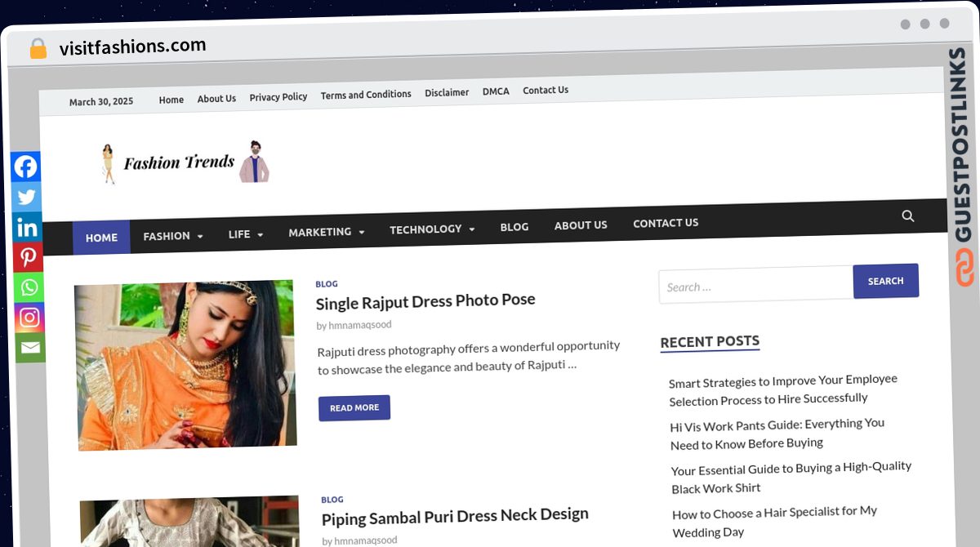Go to the HOME nav tab
980x547 pixels.
101,238
